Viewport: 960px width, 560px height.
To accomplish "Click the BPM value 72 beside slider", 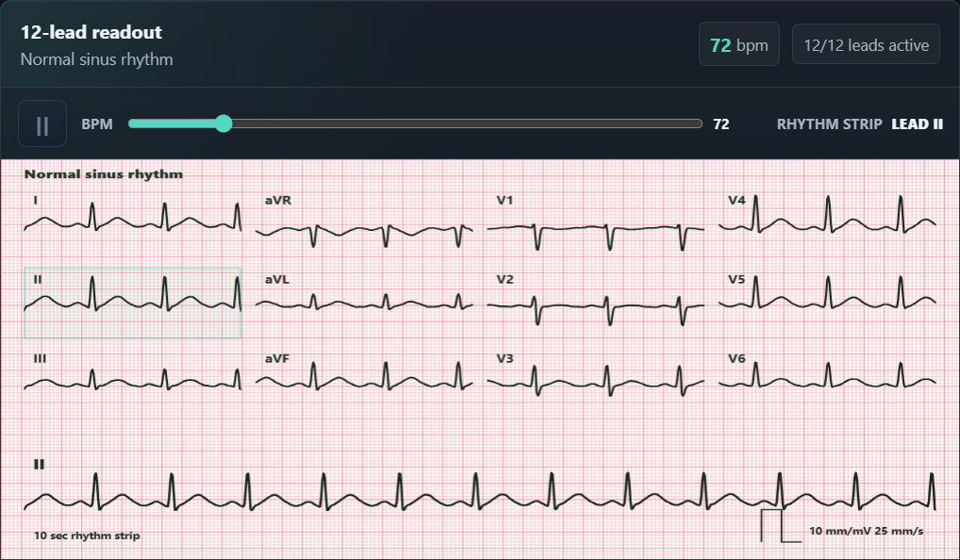I will (721, 124).
